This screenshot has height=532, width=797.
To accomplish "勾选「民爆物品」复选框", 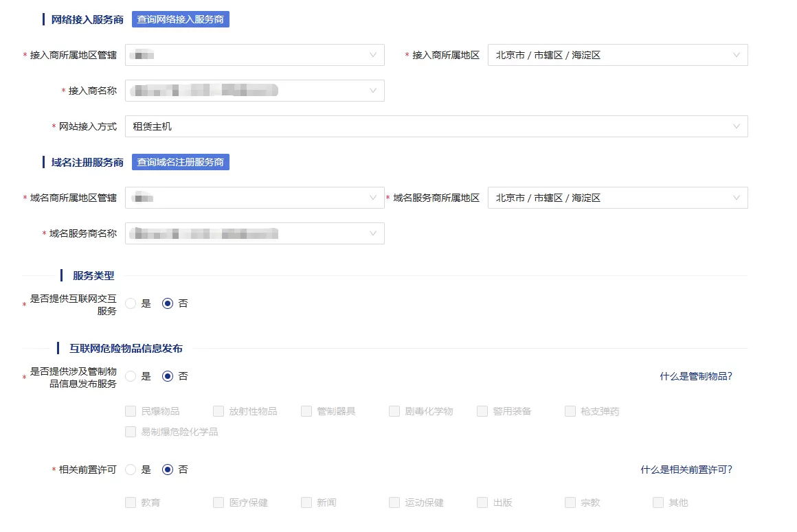I will [129, 410].
